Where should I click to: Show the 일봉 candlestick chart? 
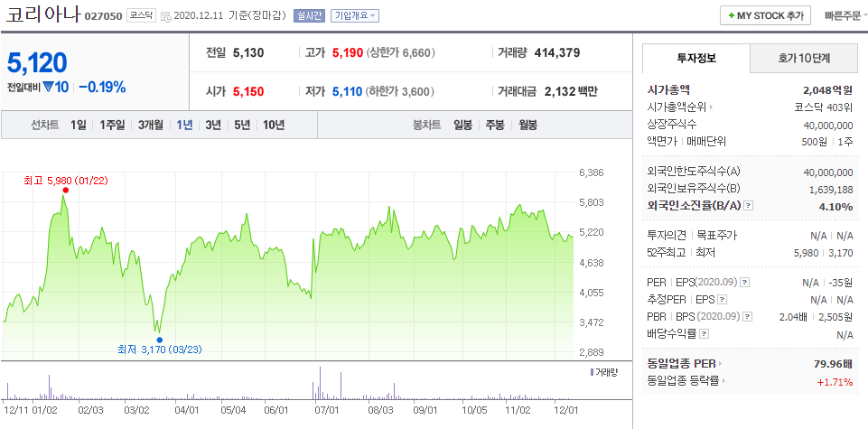(462, 126)
